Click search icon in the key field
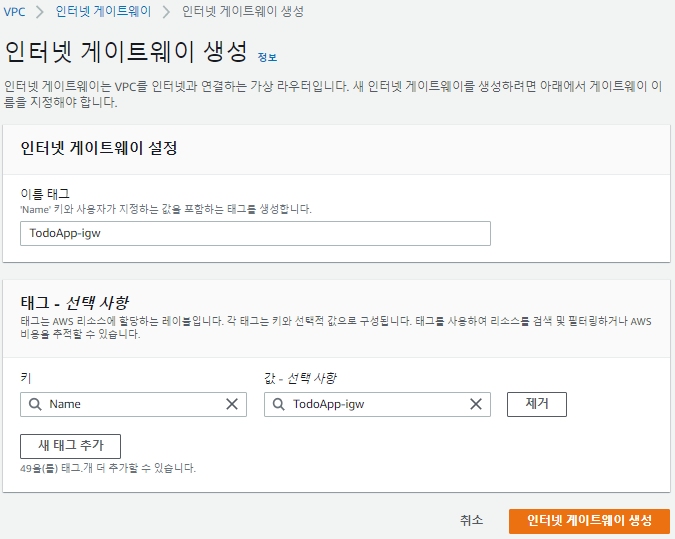 click(35, 404)
